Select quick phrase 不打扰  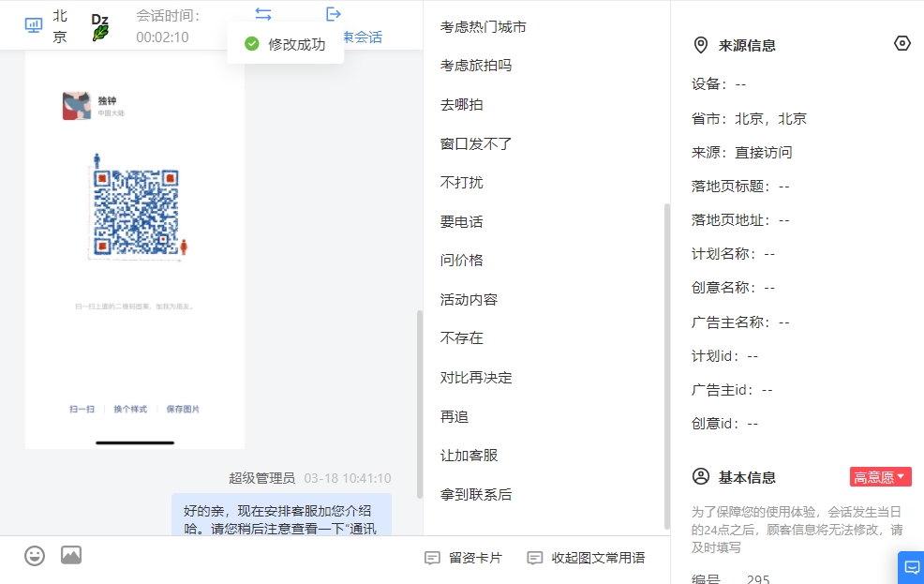point(461,183)
